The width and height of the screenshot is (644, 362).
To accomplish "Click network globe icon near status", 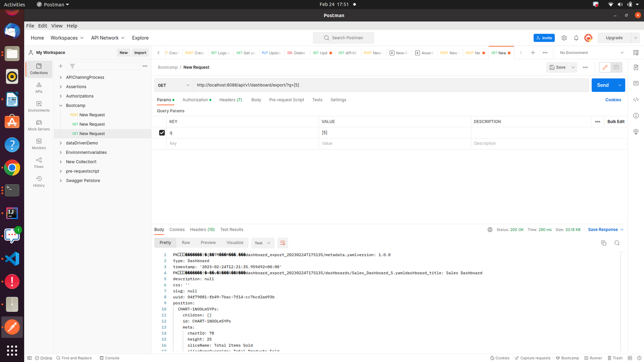I will click(490, 229).
